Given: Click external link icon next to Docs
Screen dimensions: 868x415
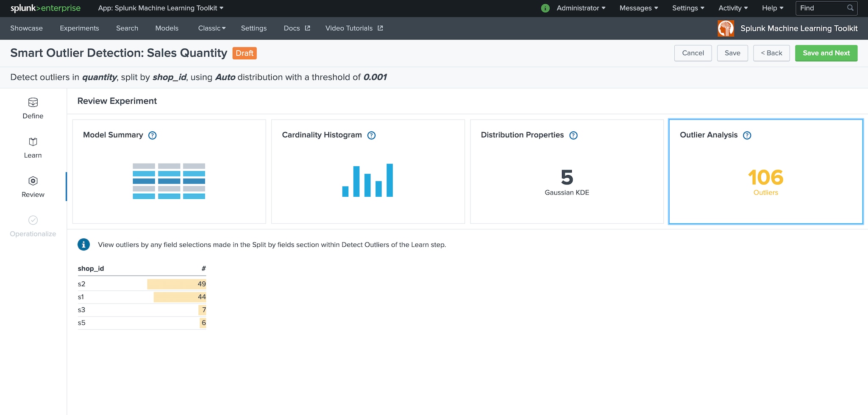Looking at the screenshot, I should [308, 28].
